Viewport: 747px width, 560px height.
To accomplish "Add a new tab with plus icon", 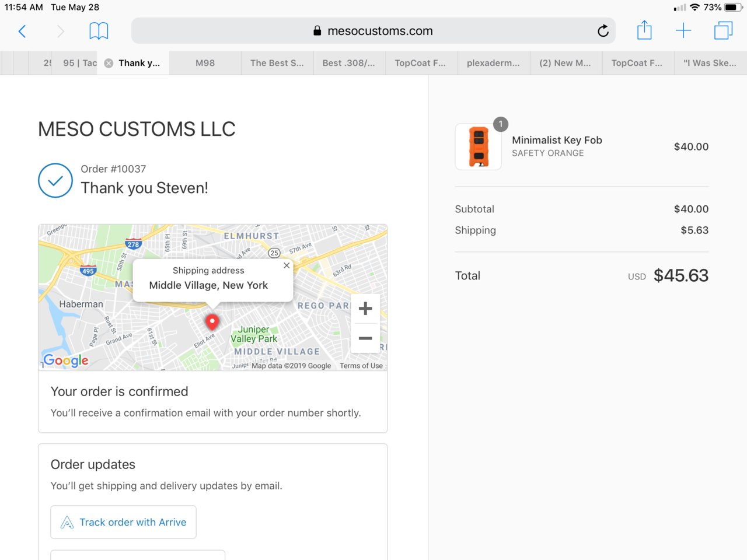I will tap(683, 31).
